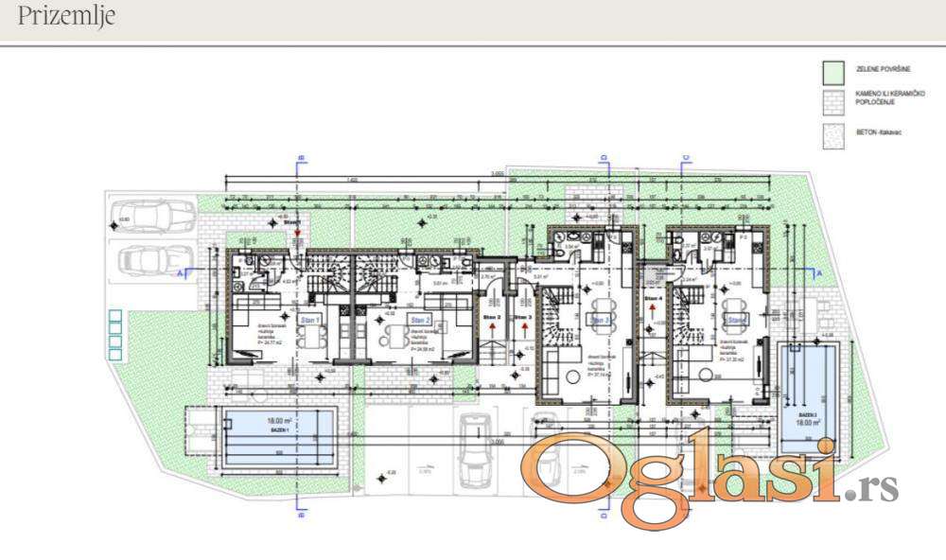Click section marker A on the right side
This screenshot has width=946, height=560.
819,272
